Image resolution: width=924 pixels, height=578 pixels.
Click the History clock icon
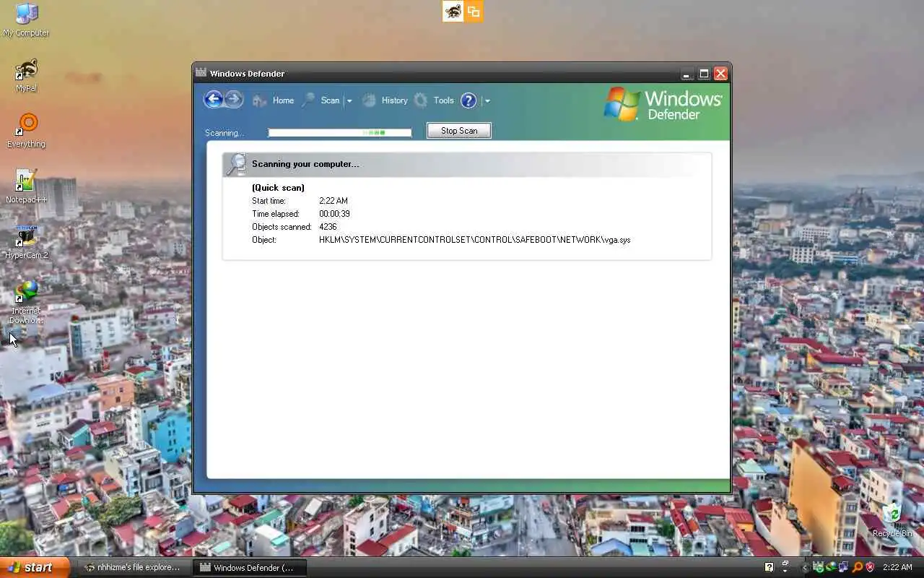tap(369, 100)
